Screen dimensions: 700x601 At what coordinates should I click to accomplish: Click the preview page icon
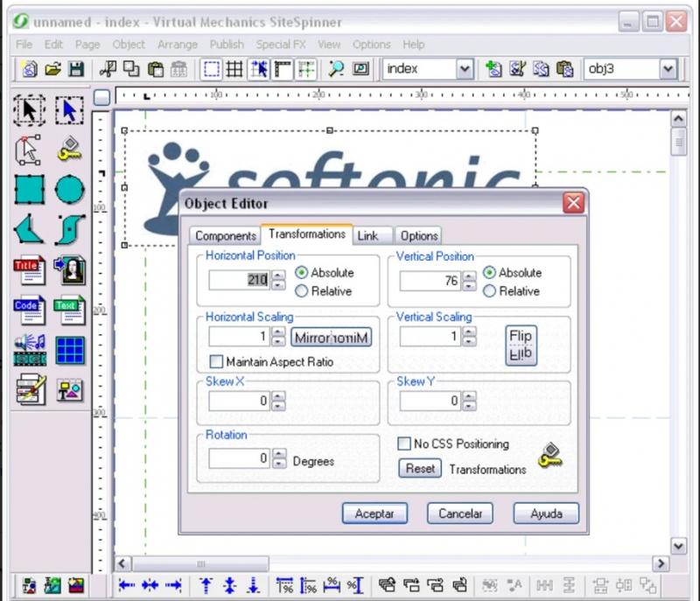pyautogui.click(x=360, y=69)
